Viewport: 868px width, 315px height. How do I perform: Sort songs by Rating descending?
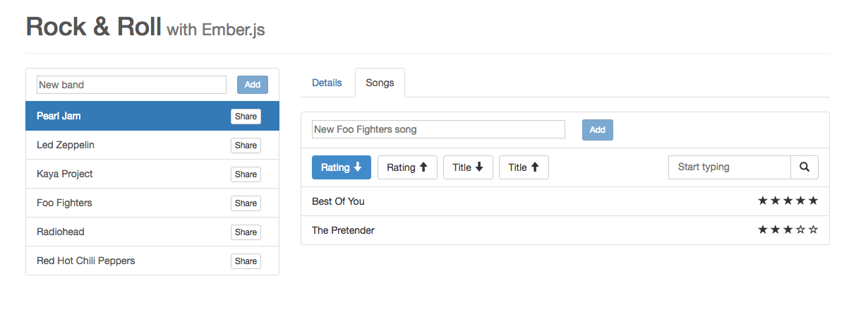click(x=341, y=167)
